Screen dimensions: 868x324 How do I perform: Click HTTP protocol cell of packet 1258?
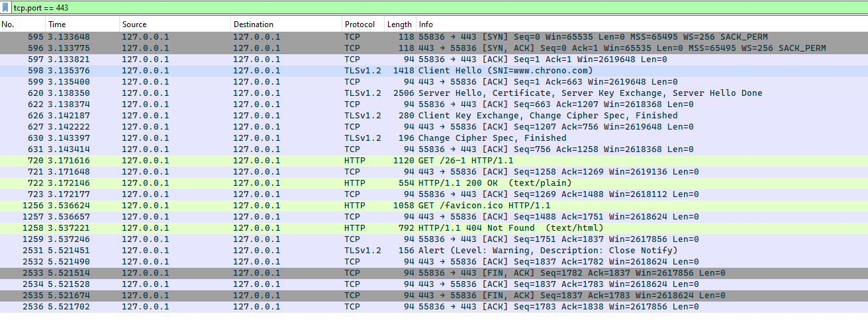(x=355, y=228)
